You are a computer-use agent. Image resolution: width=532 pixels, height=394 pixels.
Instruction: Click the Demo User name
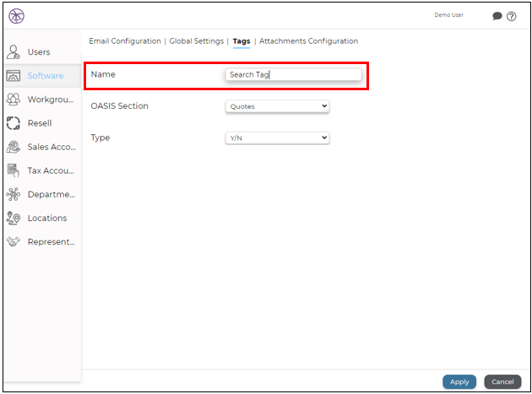click(448, 15)
